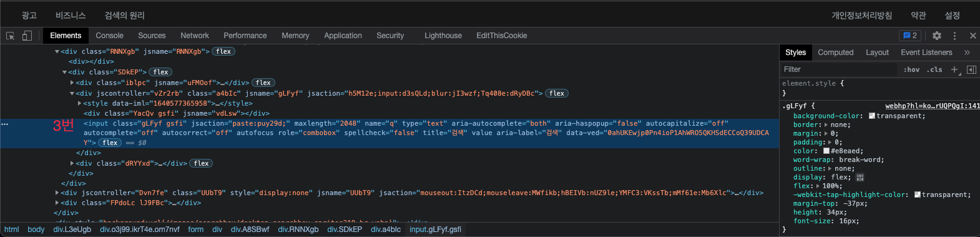Open the 개인정보처리방침 link

[x=861, y=15]
